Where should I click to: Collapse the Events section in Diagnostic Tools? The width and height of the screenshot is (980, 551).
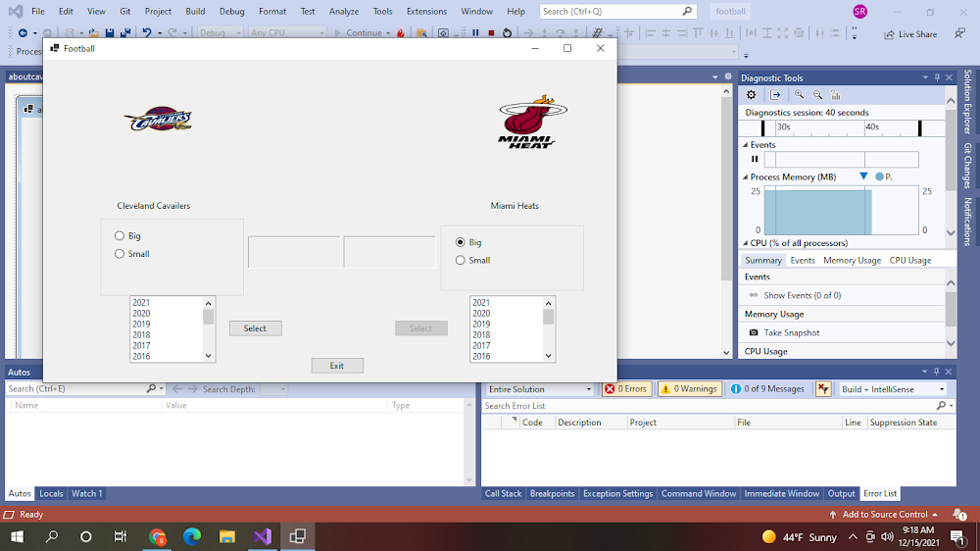(746, 144)
